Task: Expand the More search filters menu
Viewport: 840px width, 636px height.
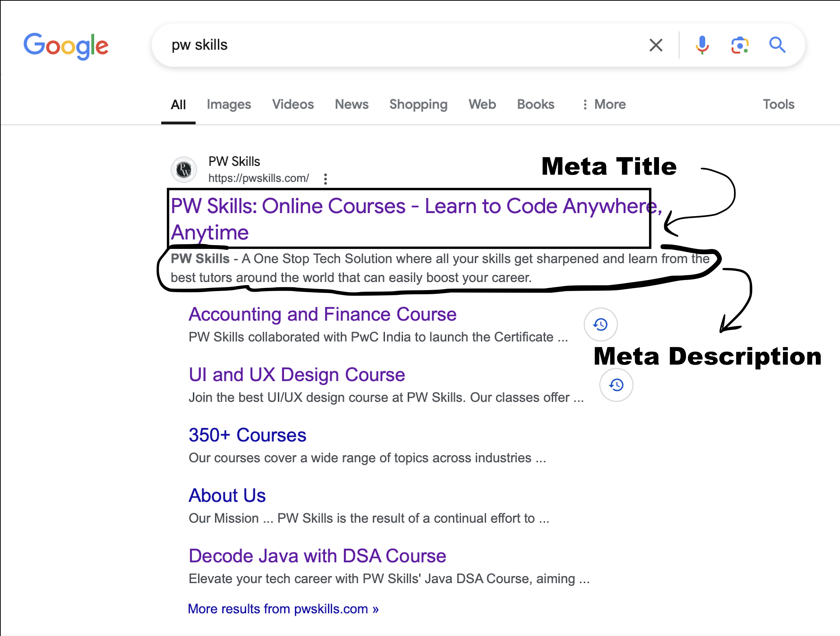Action: click(604, 104)
